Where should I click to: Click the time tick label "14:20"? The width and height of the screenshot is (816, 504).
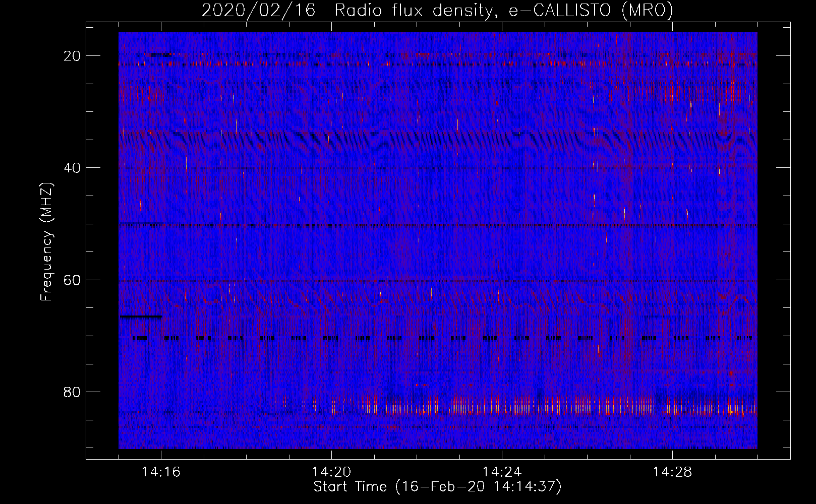331,472
